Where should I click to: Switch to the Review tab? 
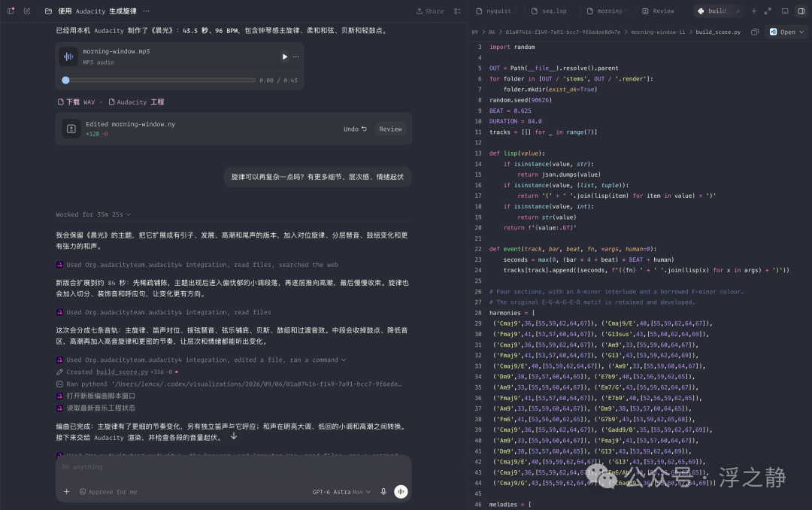(659, 11)
